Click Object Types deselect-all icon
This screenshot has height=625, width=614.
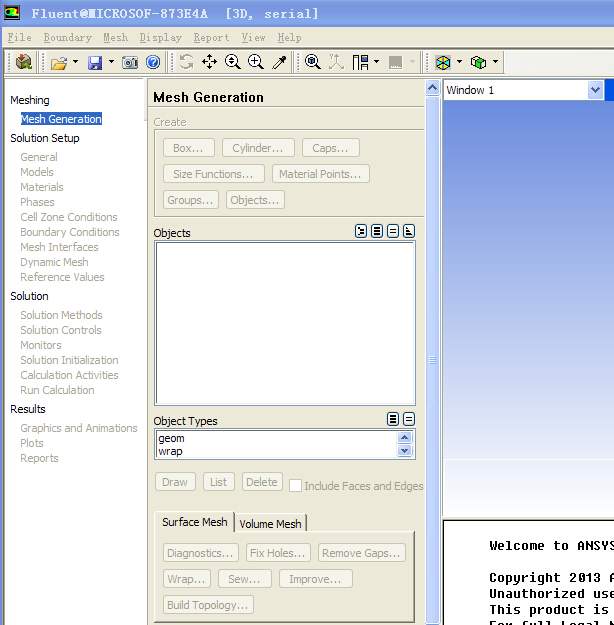pyautogui.click(x=409, y=419)
